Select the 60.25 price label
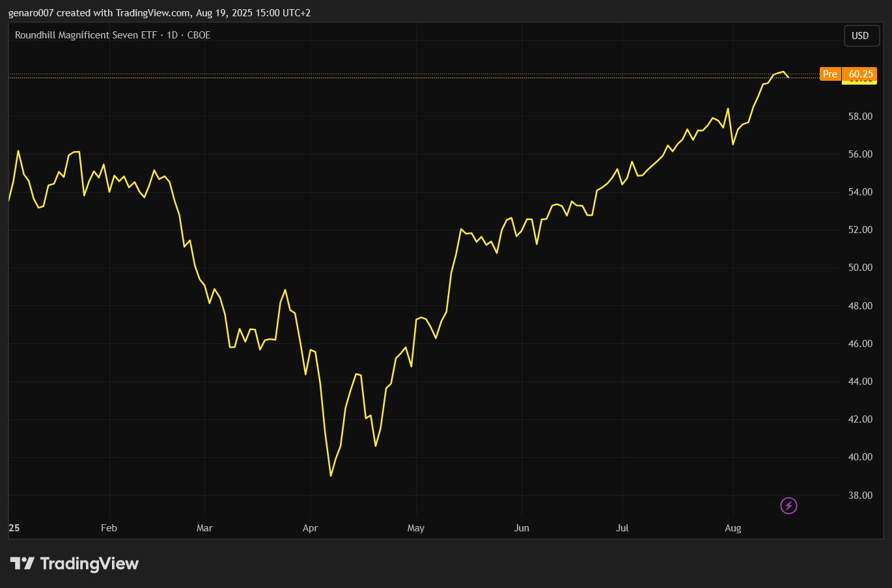Image resolution: width=892 pixels, height=588 pixels. pyautogui.click(x=860, y=74)
